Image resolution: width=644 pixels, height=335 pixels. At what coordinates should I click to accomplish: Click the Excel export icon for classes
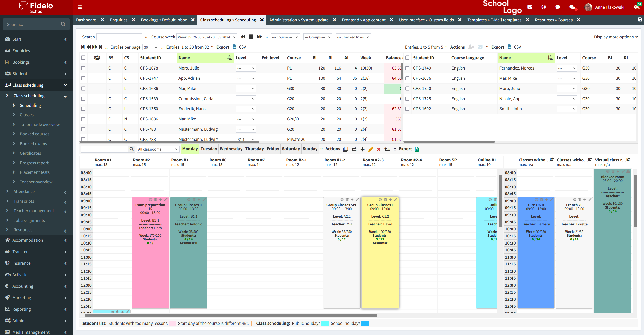(417, 149)
